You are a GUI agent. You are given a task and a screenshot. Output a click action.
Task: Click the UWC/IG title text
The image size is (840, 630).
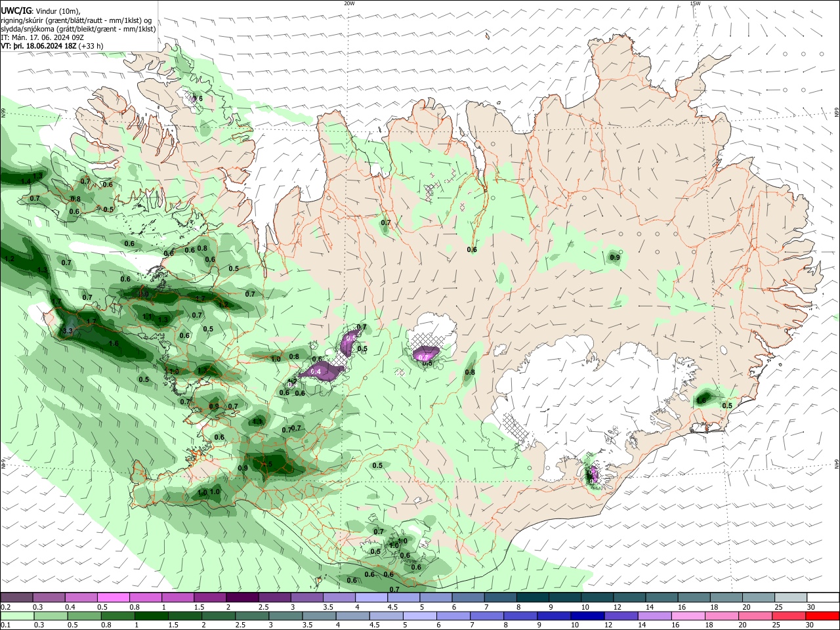pyautogui.click(x=15, y=10)
